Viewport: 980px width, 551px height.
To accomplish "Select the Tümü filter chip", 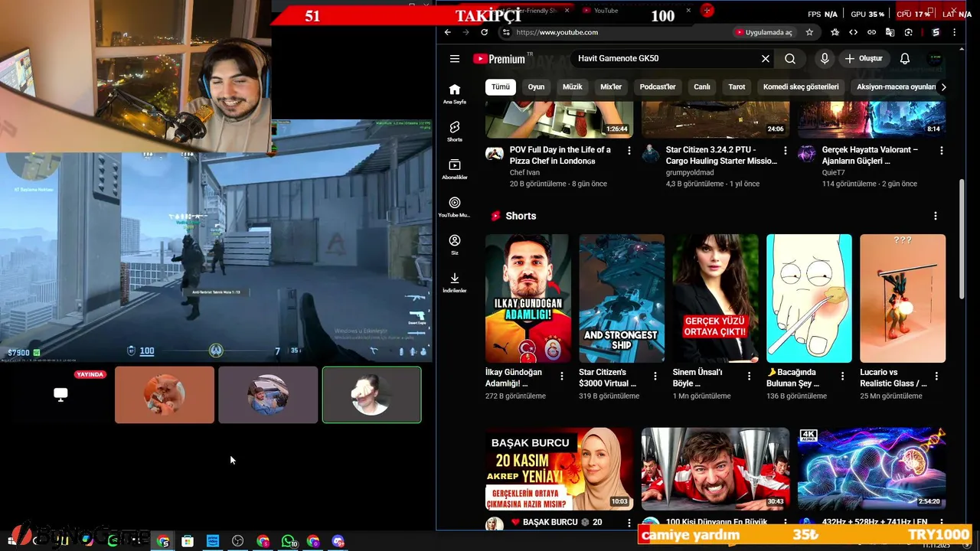I will [x=501, y=86].
